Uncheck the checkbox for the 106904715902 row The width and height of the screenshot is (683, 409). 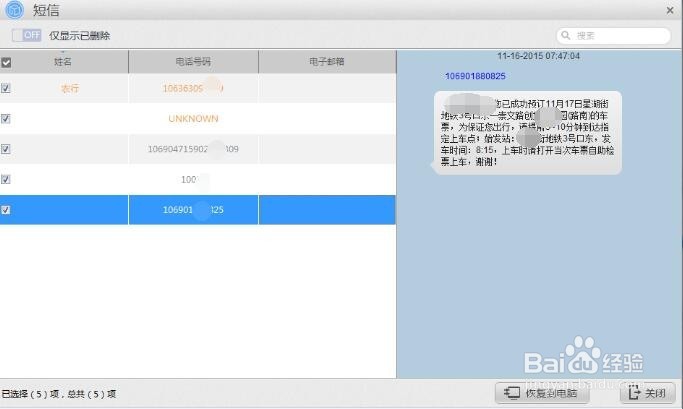coord(6,149)
